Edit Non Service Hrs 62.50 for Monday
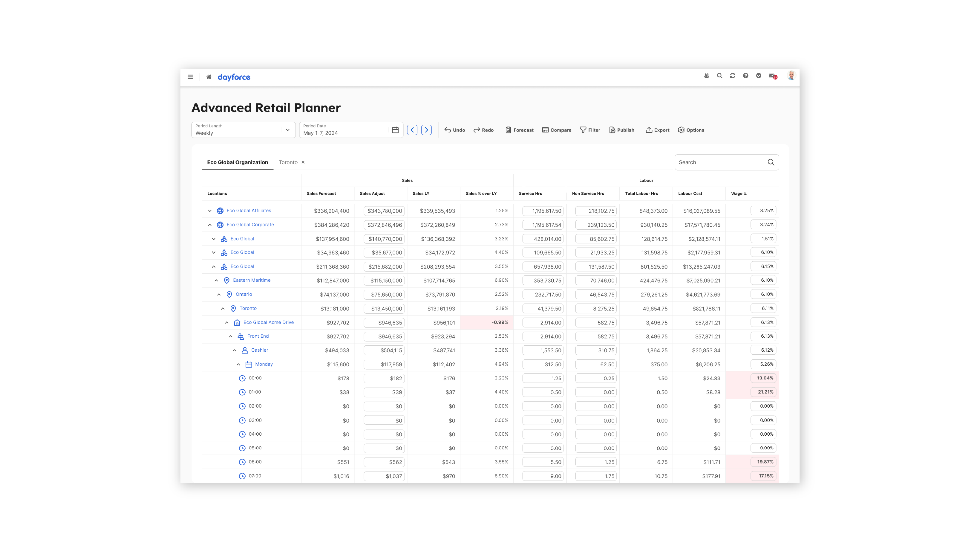 click(596, 364)
